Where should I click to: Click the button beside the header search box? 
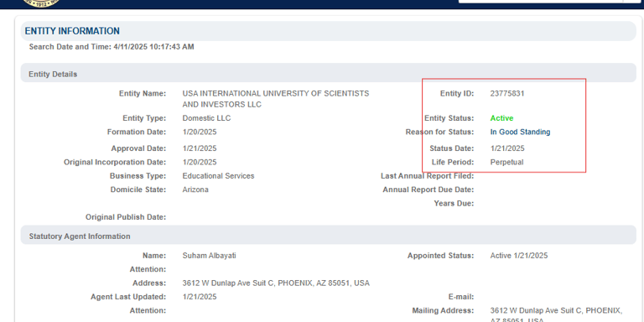631,2
